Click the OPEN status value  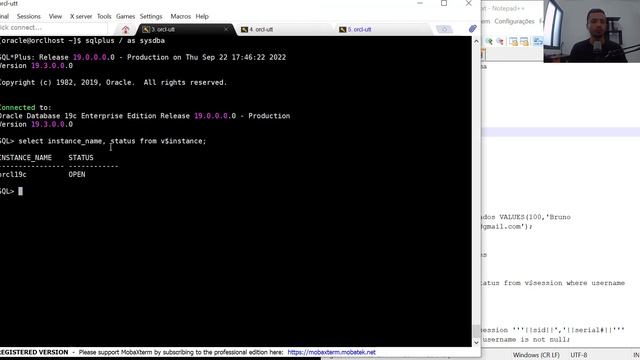coord(77,174)
